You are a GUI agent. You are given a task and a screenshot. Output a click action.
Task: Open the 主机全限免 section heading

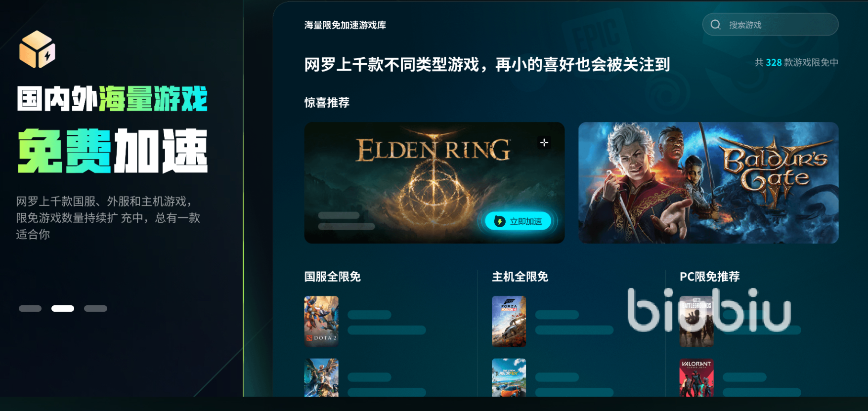tap(520, 277)
